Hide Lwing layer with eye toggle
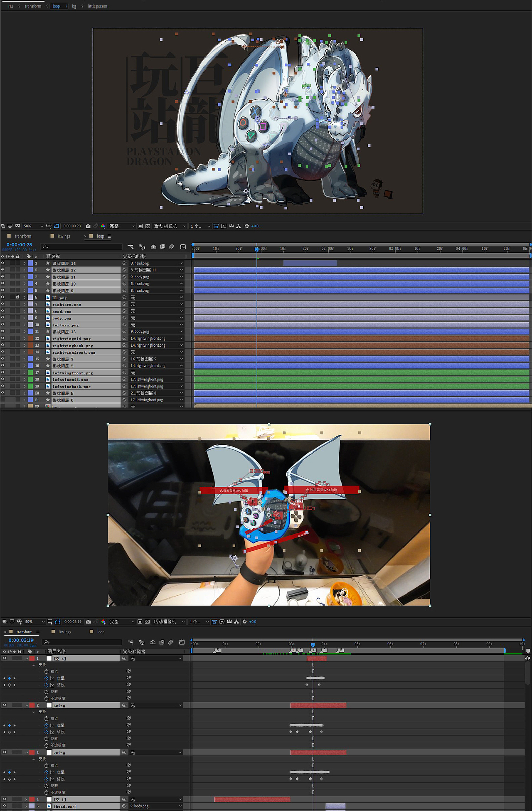This screenshot has height=811, width=532. (x=5, y=705)
